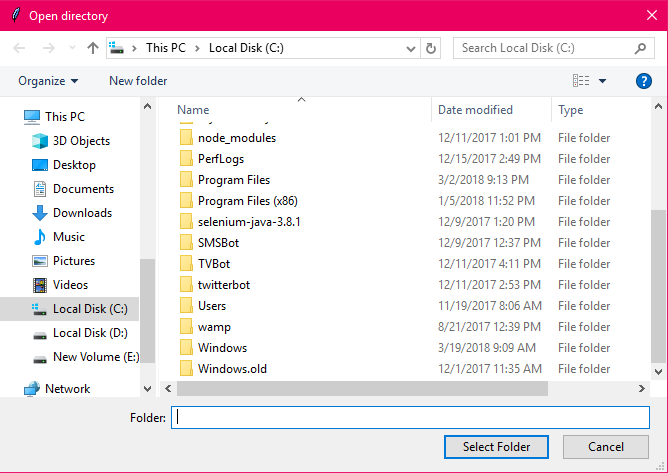Select the wamp folder icon

(186, 326)
